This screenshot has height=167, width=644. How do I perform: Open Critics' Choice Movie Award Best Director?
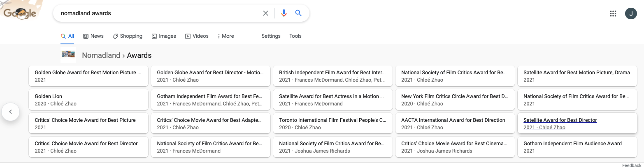click(x=88, y=147)
